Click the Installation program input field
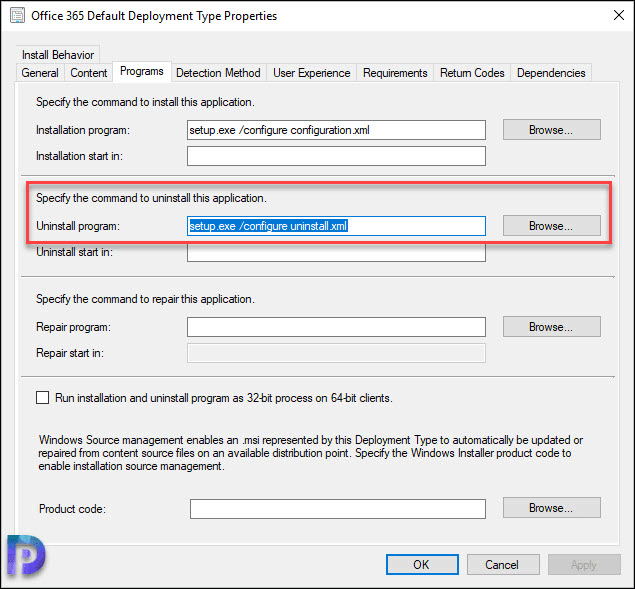The width and height of the screenshot is (635, 589). (x=336, y=130)
